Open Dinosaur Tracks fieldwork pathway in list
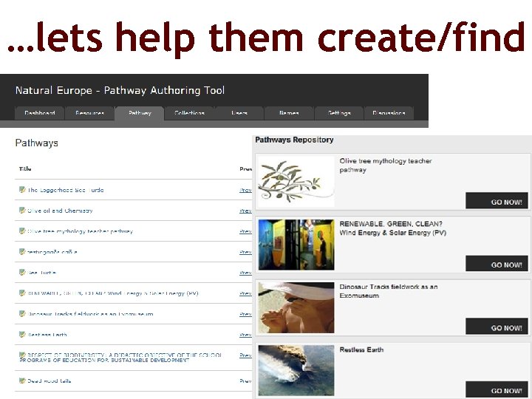The height and width of the screenshot is (399, 532). point(90,314)
